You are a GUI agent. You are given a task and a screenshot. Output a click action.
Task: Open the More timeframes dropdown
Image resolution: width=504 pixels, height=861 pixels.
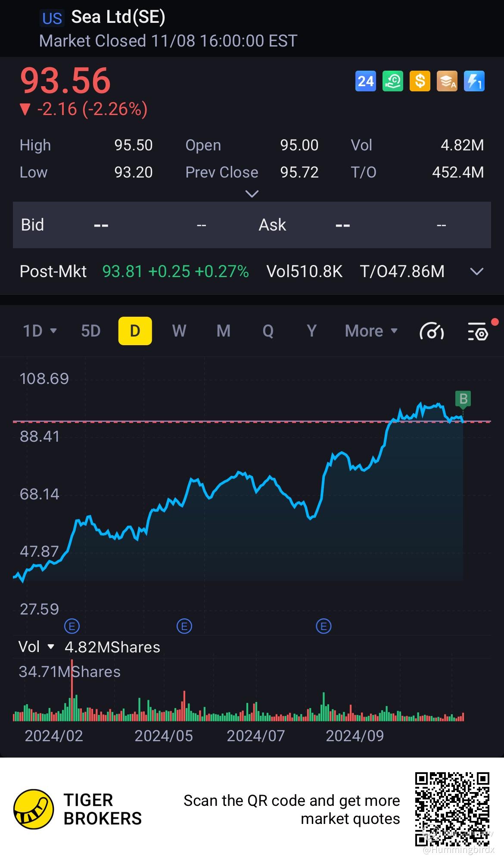(371, 331)
